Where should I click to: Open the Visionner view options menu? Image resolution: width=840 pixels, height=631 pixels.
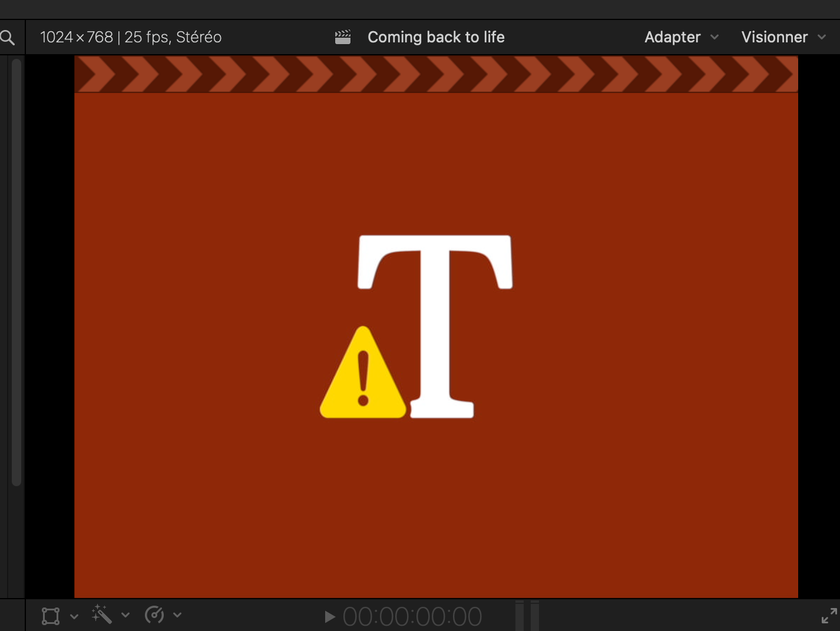(x=783, y=37)
